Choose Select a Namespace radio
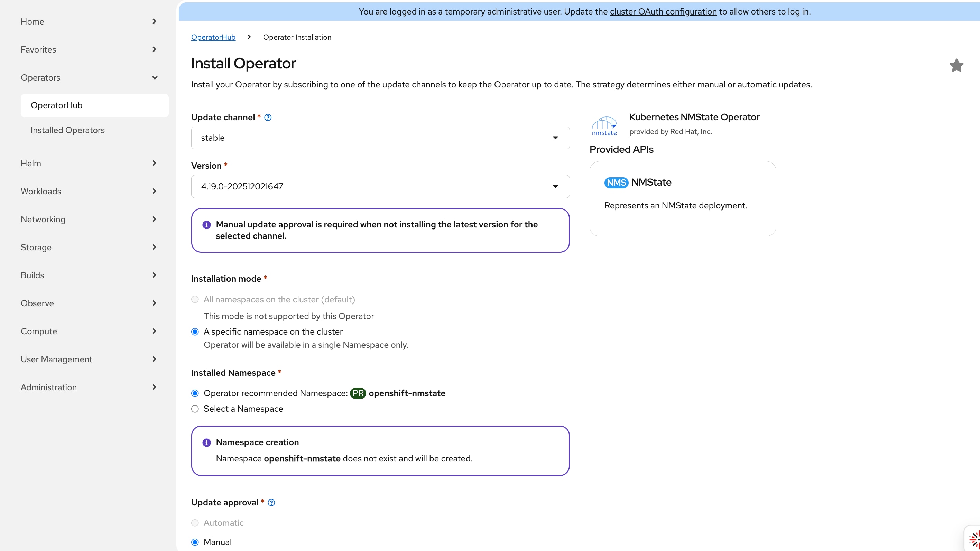 (x=195, y=409)
